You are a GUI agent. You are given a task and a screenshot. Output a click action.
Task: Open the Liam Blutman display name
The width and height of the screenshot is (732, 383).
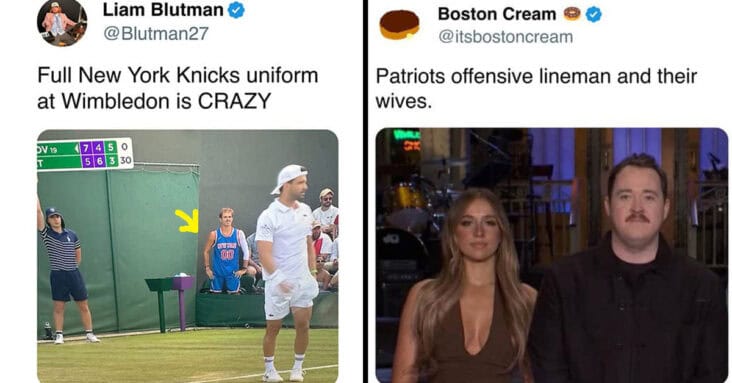[163, 10]
